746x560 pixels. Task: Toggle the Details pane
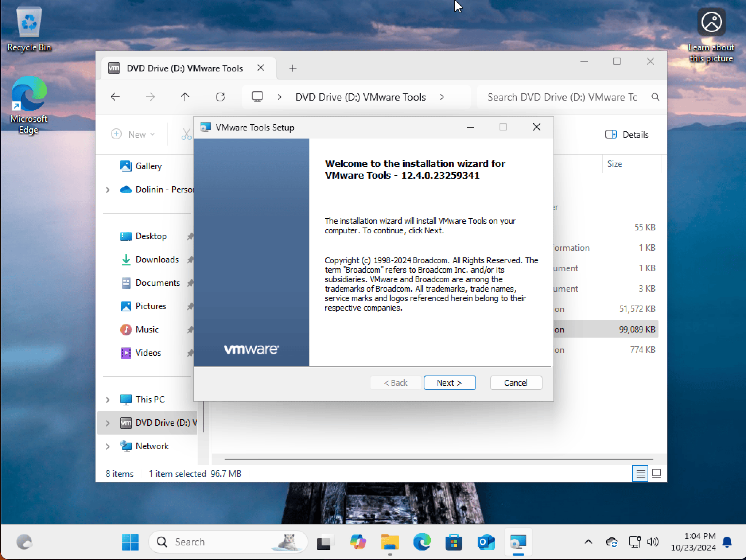click(x=627, y=135)
